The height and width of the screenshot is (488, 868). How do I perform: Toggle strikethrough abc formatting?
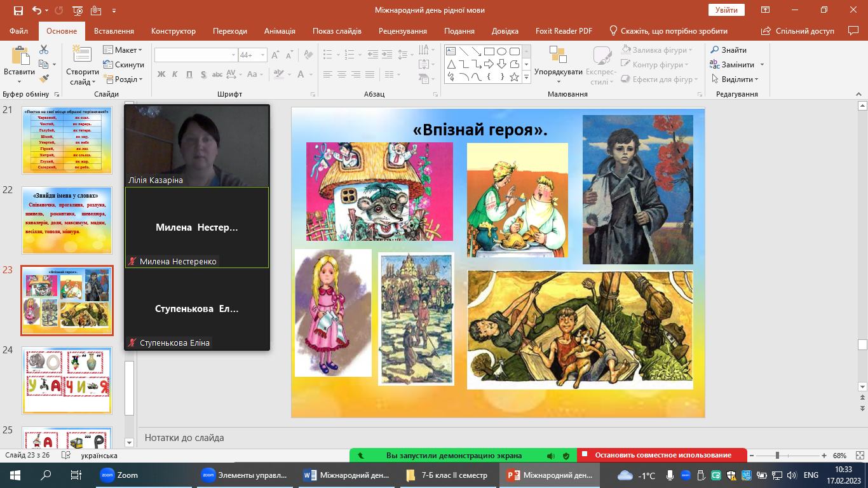click(x=216, y=74)
